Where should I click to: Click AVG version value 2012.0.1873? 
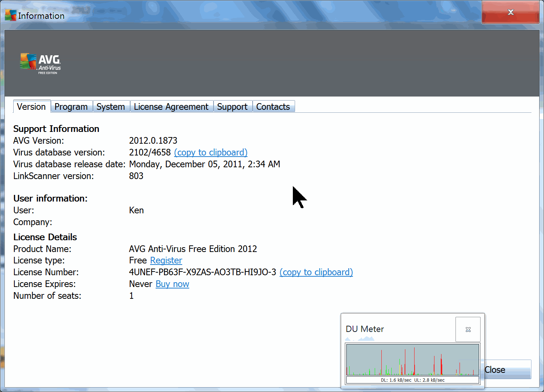(153, 141)
